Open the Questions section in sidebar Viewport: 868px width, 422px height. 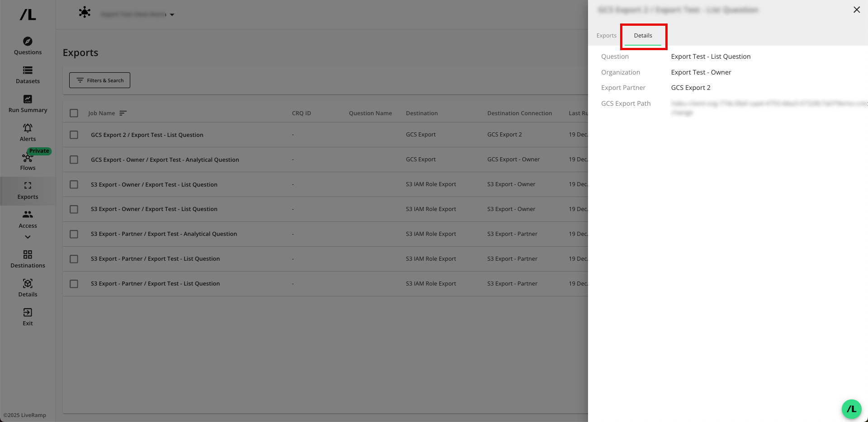[x=28, y=46]
